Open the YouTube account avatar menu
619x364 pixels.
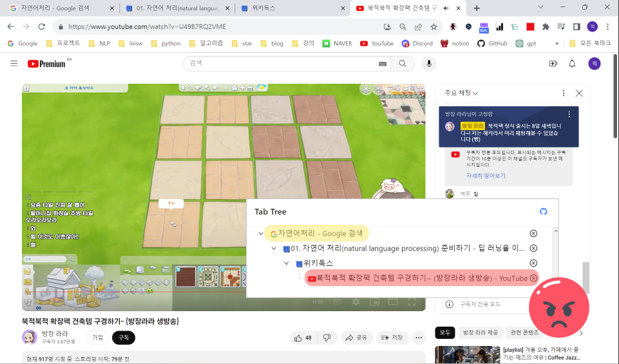point(594,64)
